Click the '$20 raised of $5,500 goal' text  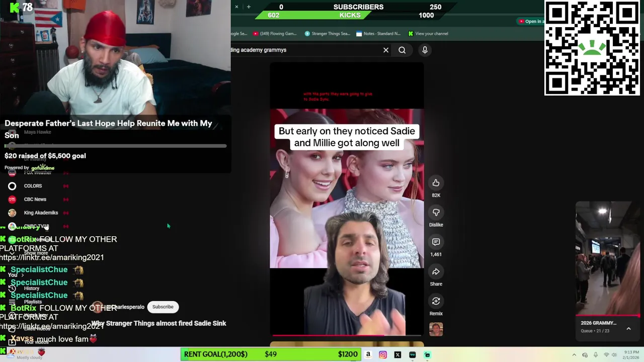click(x=45, y=156)
